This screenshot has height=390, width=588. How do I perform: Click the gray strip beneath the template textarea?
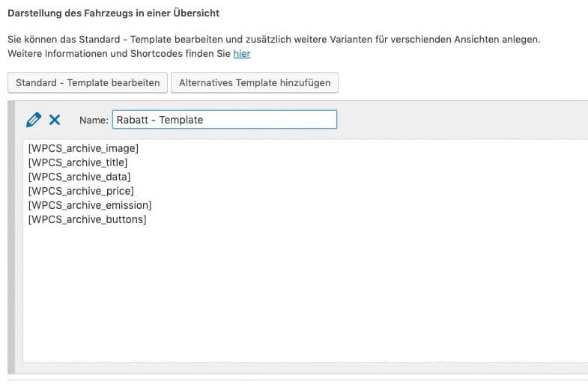pyautogui.click(x=300, y=368)
